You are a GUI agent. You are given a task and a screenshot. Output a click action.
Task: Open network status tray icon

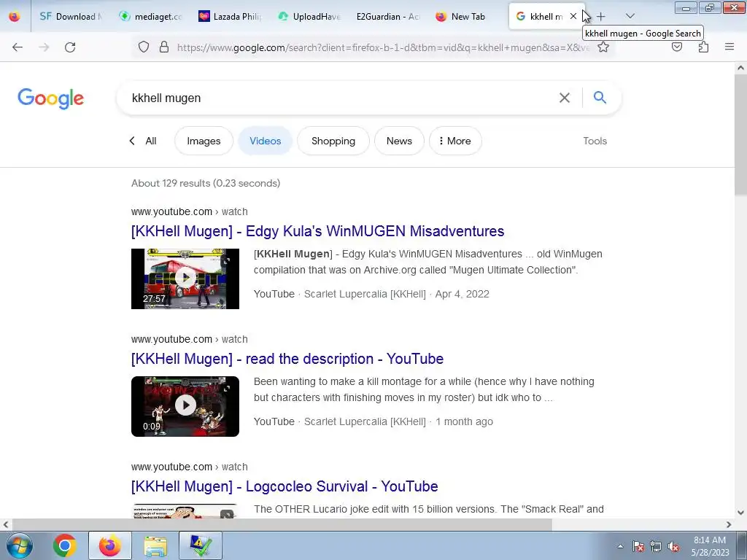656,546
